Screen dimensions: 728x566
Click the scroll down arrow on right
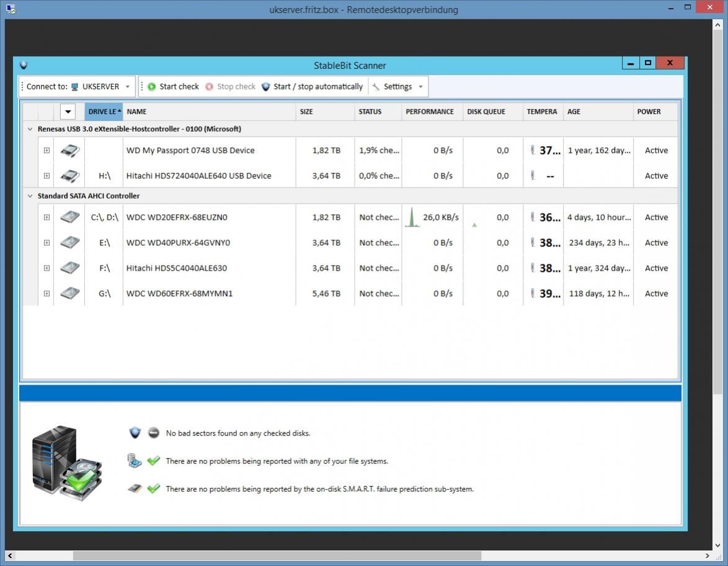(718, 546)
